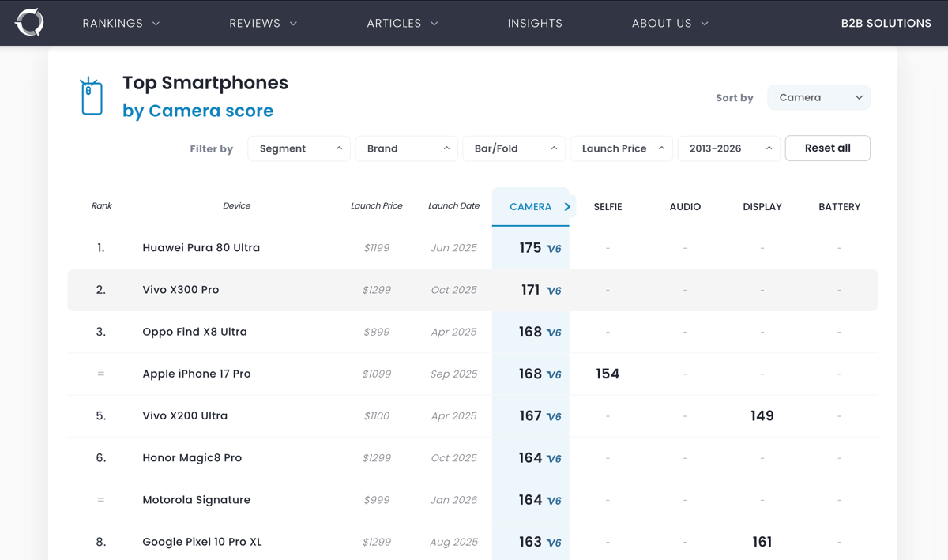
Task: Click the DXOMARK logo icon
Action: [x=29, y=23]
